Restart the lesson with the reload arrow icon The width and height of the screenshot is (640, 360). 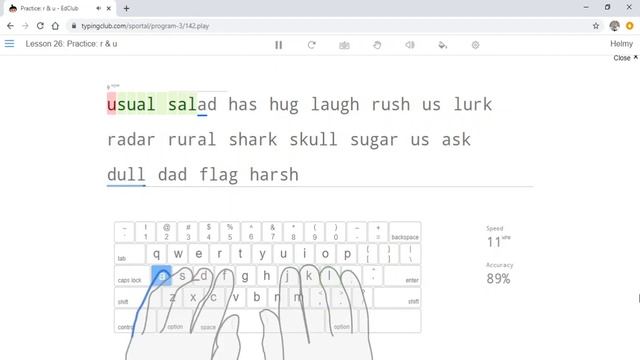coord(311,45)
